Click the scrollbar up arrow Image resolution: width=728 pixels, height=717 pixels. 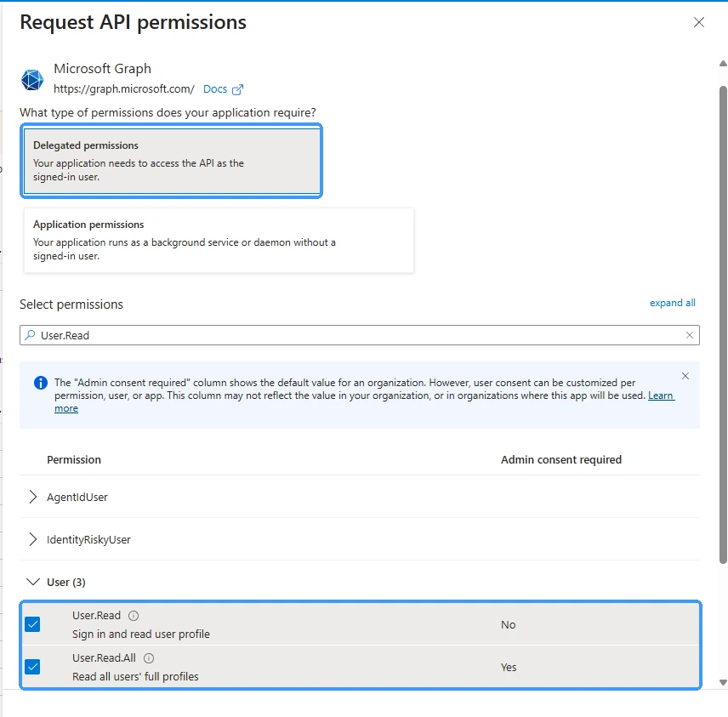[x=723, y=64]
